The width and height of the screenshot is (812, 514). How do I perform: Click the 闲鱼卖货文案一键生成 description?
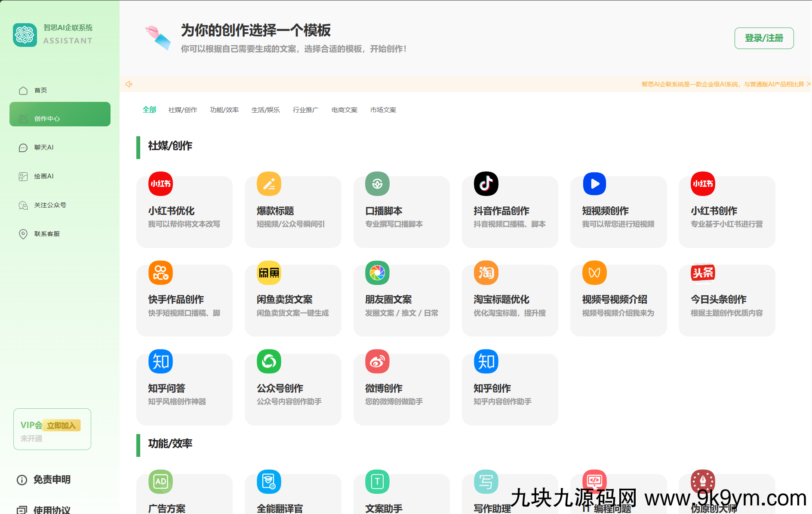pyautogui.click(x=292, y=313)
